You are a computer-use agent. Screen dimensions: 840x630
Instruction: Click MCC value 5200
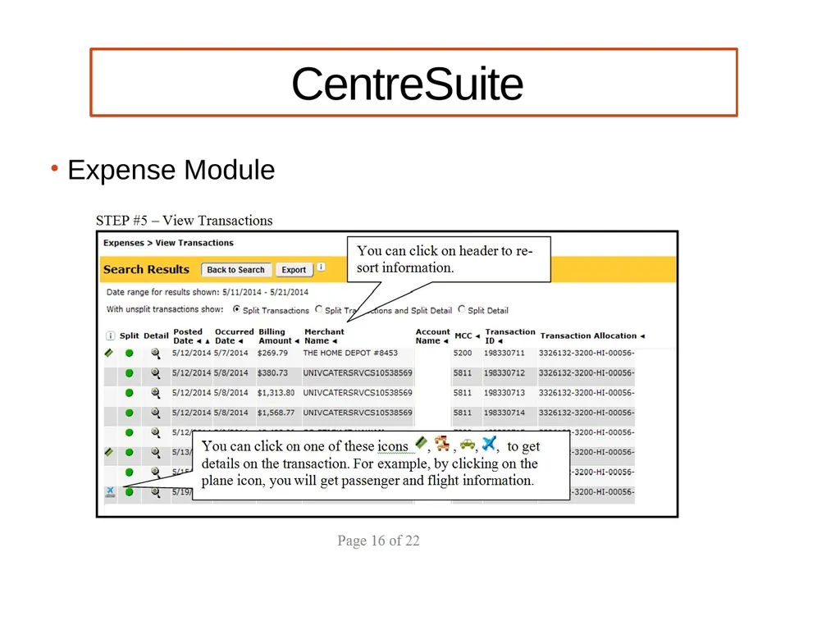pos(463,353)
